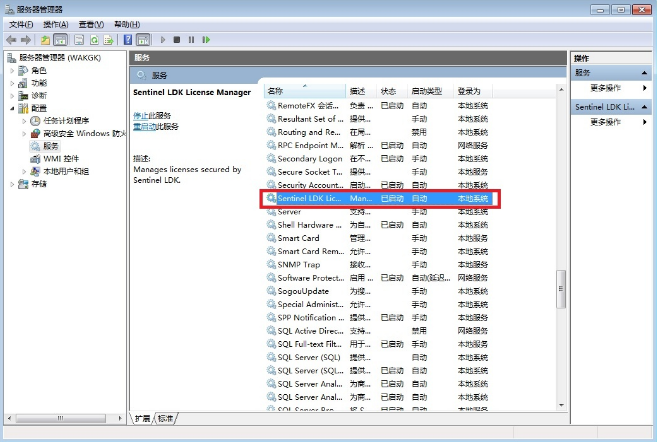Click the Help question mark toolbar icon
Screen dimensions: 657x442
click(x=128, y=40)
